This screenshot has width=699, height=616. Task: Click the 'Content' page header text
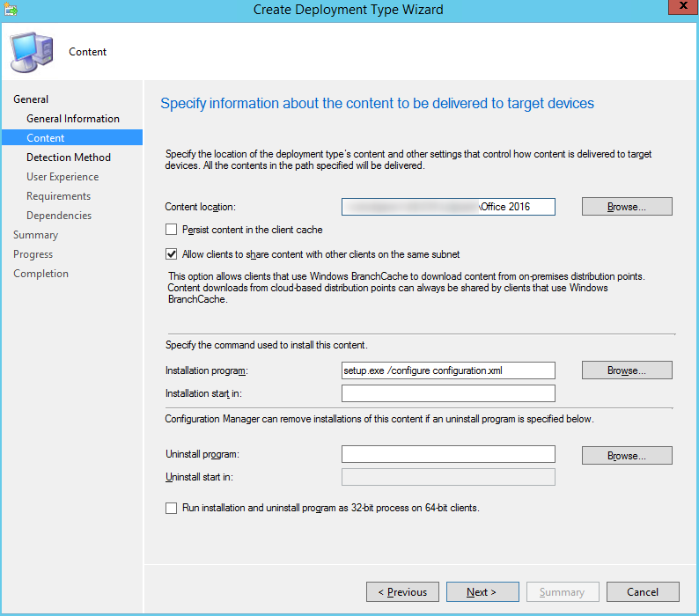[88, 52]
